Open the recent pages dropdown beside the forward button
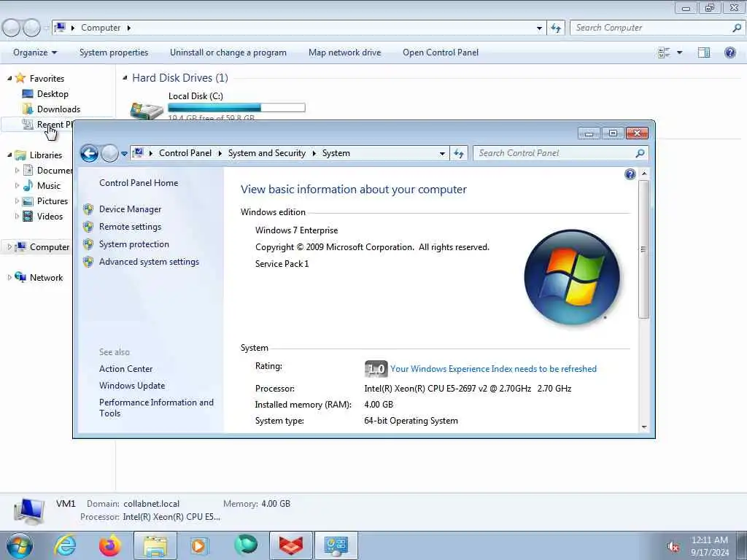 (x=124, y=153)
